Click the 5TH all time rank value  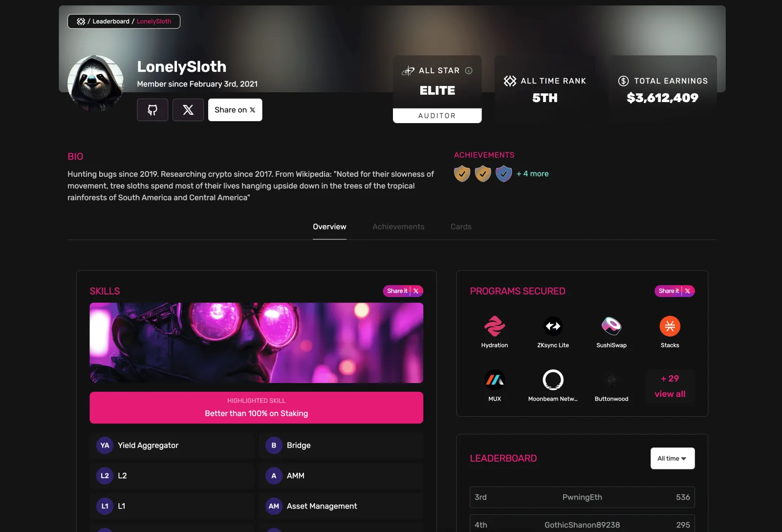click(x=545, y=98)
